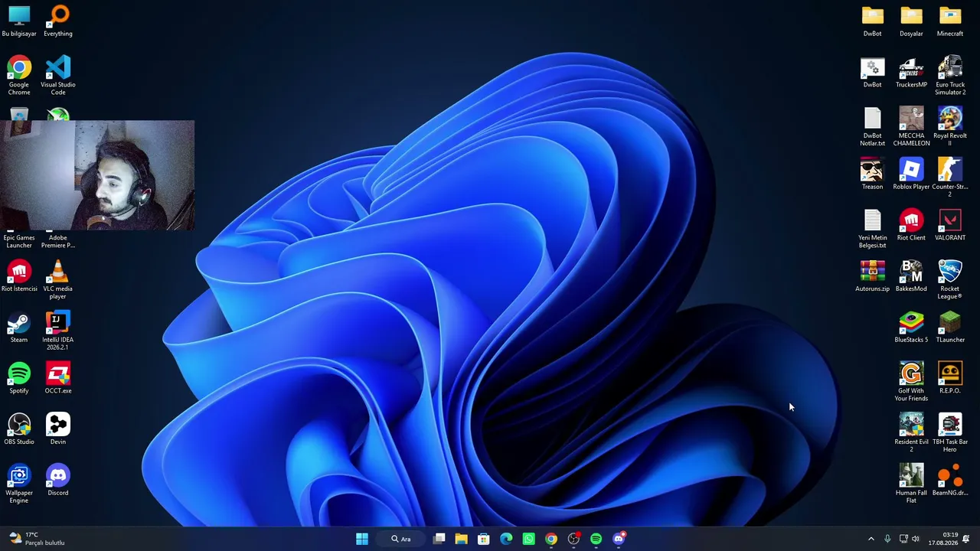Open the volume tray icon

click(x=916, y=539)
